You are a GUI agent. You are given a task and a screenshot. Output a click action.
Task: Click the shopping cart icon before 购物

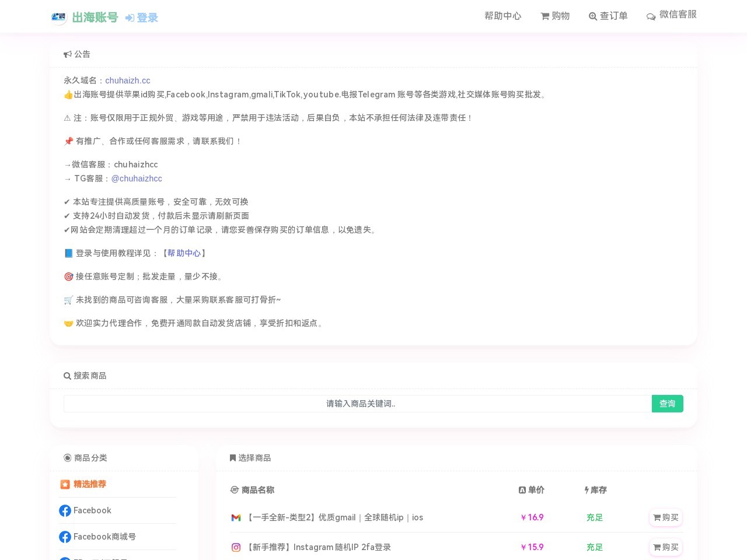[545, 16]
